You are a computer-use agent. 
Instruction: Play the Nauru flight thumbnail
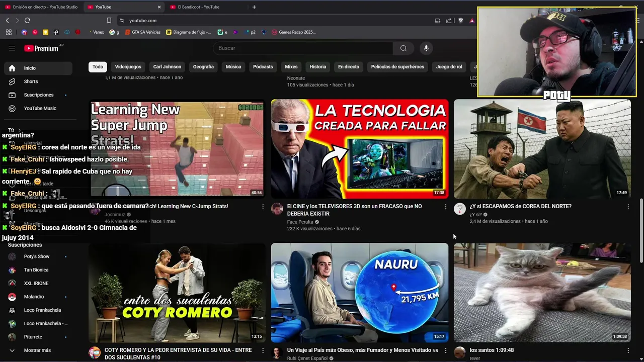[x=359, y=293]
